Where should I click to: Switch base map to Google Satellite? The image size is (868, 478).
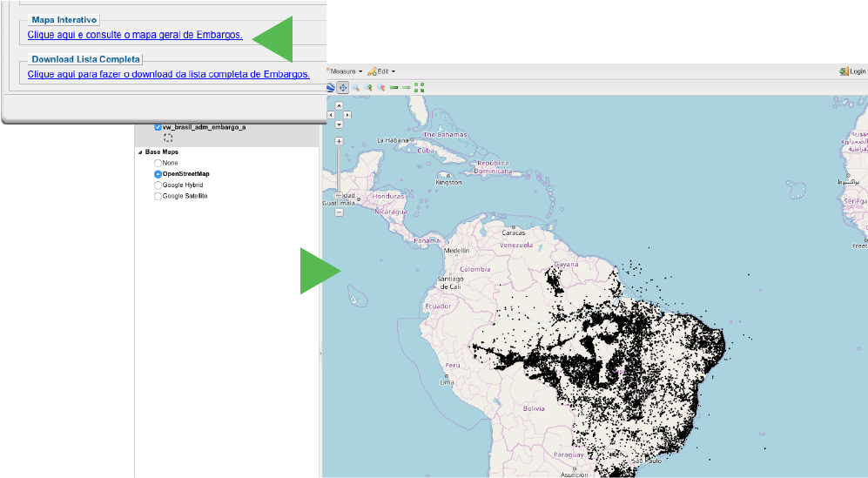pos(158,196)
